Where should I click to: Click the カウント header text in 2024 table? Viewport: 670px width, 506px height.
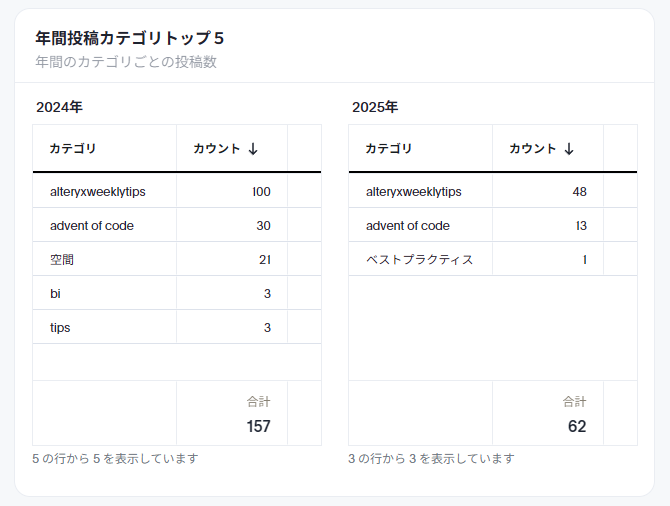click(x=216, y=149)
